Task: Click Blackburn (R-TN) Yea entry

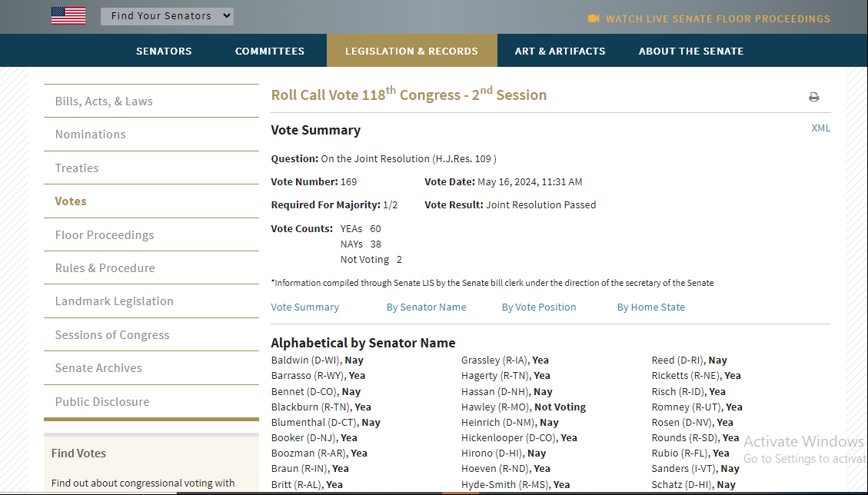Action: [321, 407]
